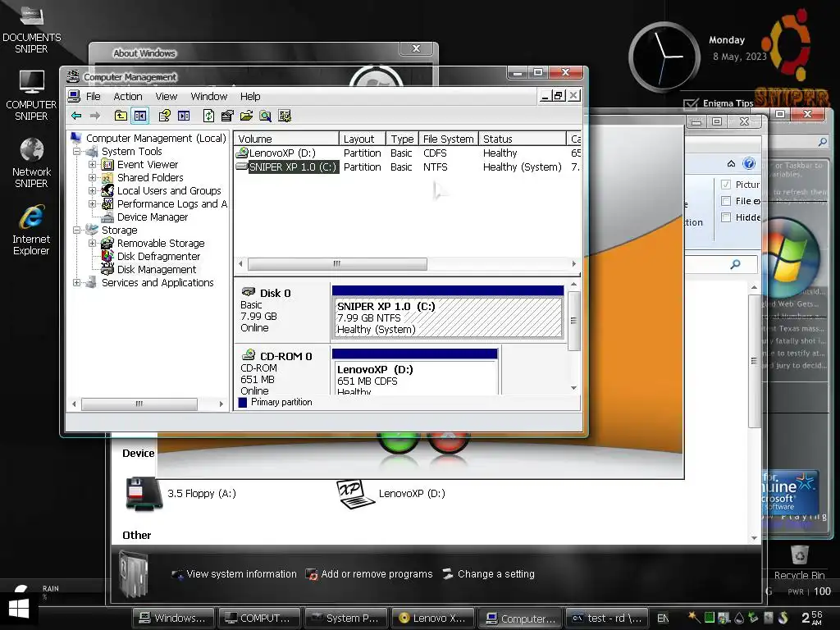Open the COMPUTER SNIPER desktop icon
840x630 pixels.
(x=31, y=95)
